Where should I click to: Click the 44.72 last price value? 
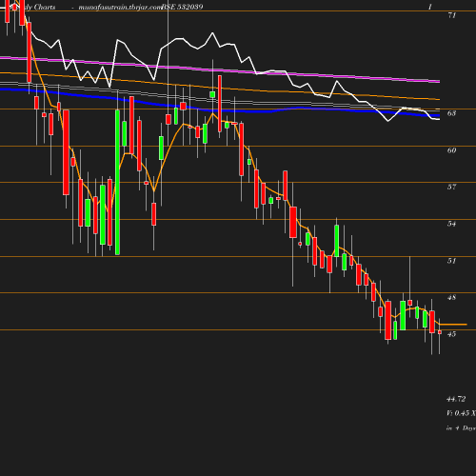pos(456,399)
